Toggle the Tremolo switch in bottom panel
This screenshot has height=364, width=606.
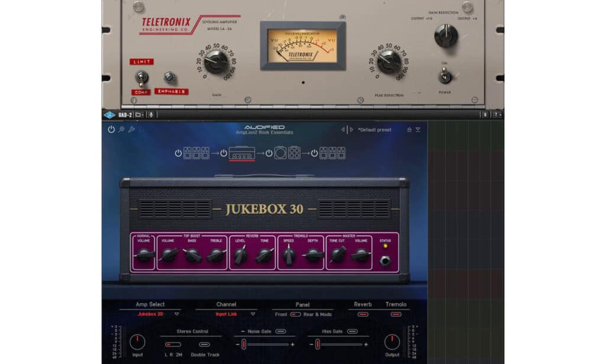pos(396,314)
